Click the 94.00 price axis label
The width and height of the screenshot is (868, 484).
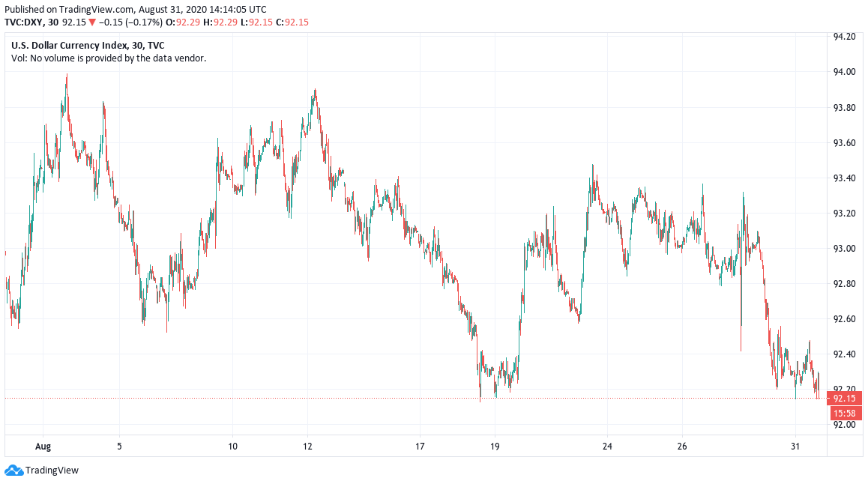[844, 72]
